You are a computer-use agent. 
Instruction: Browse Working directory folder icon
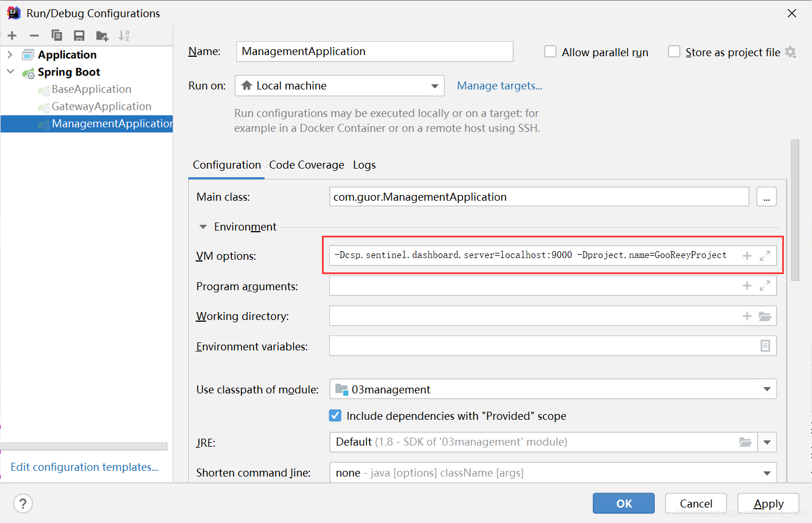tap(765, 316)
